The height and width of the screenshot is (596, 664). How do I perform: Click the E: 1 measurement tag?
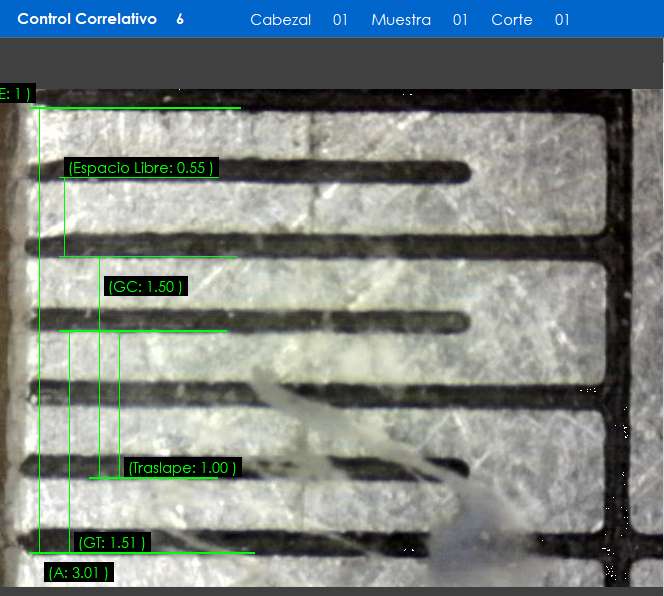click(17, 94)
